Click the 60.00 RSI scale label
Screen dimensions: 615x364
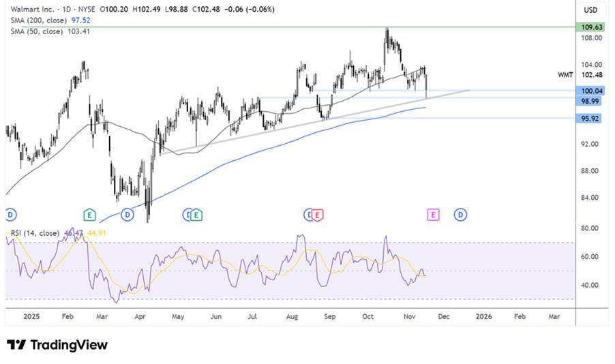click(x=590, y=257)
